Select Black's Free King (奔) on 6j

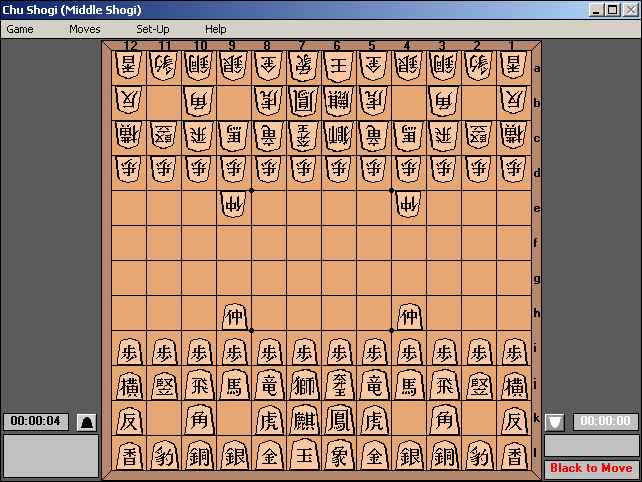[339, 385]
